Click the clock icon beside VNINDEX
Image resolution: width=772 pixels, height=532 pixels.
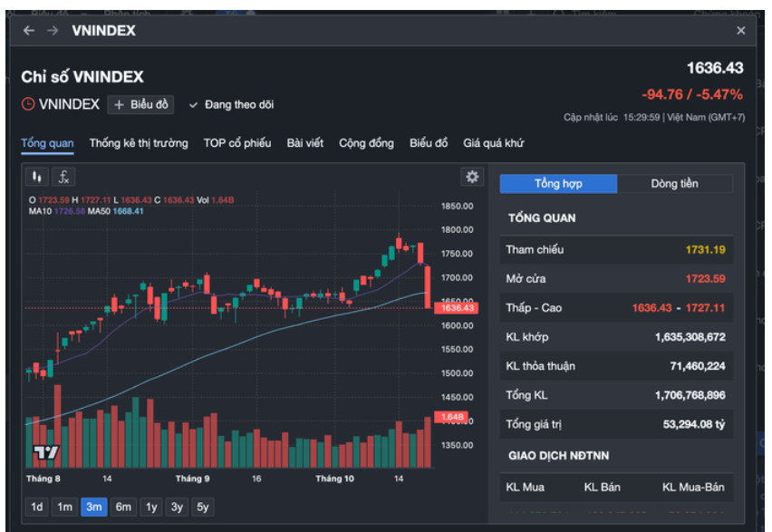click(28, 104)
